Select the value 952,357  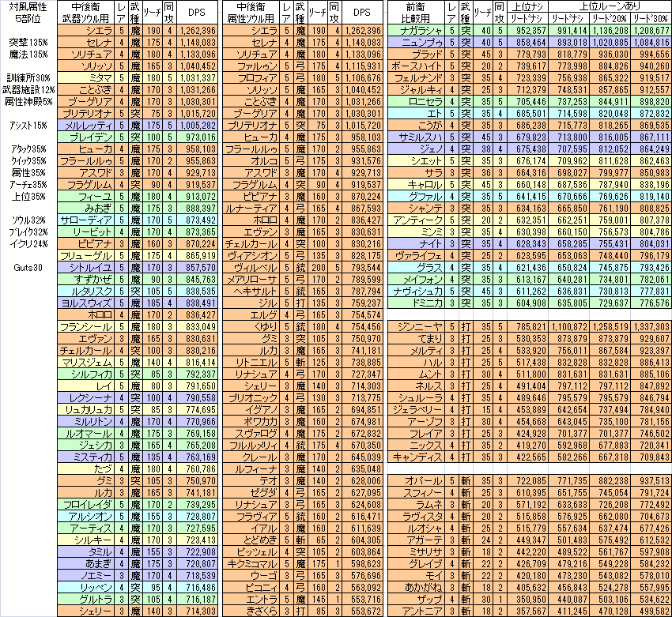527,30
